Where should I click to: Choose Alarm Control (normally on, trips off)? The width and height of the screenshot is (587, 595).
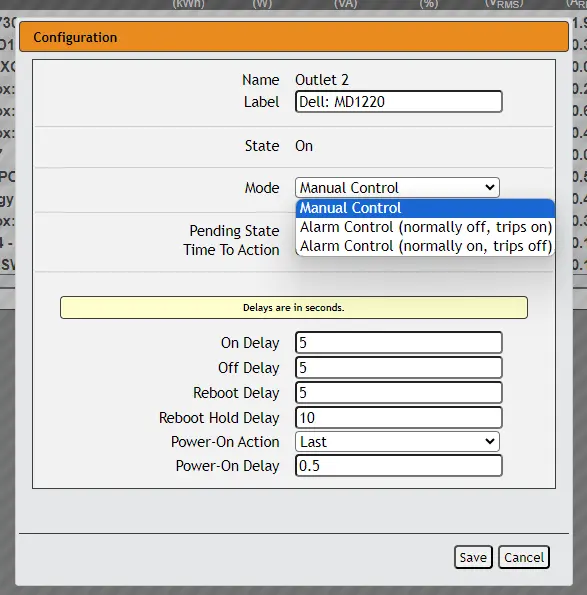tap(425, 246)
